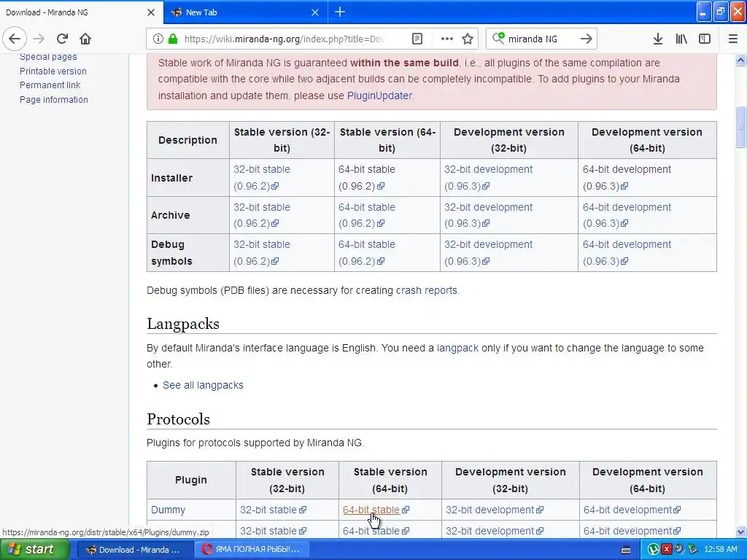
Task: Open the browser home page icon
Action: [85, 39]
